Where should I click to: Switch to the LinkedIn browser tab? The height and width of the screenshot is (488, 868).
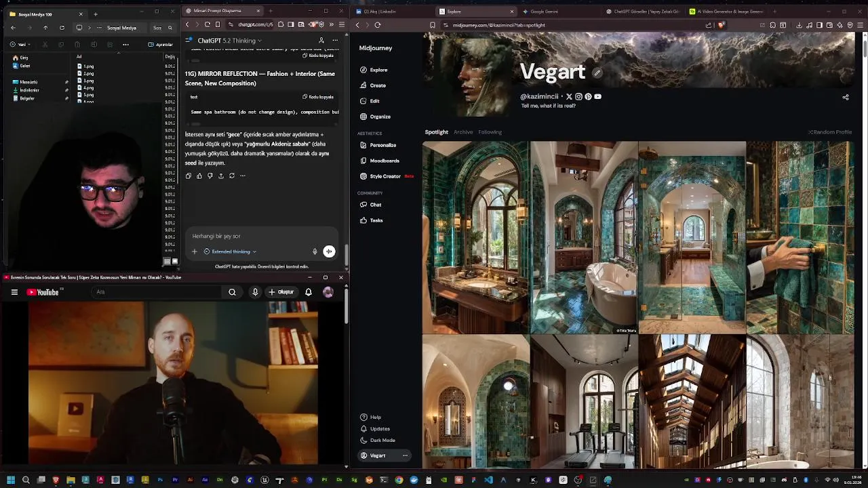[x=393, y=12]
